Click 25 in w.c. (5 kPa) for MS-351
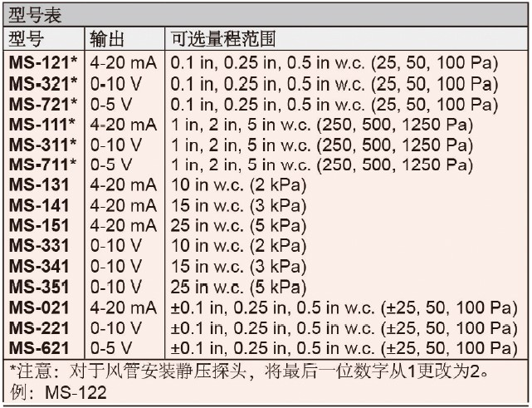Viewport: 532px width, 408px height. click(x=238, y=287)
